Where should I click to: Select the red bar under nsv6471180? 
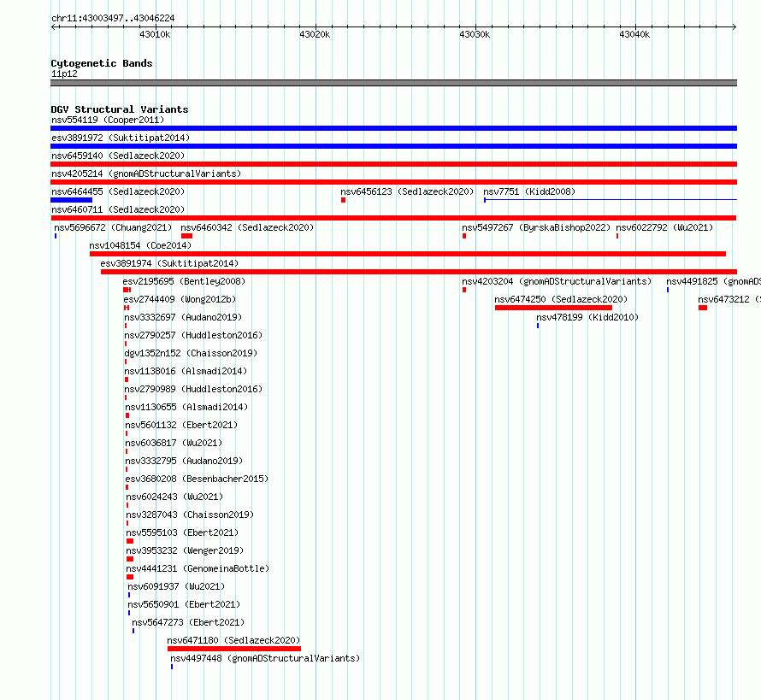[x=234, y=649]
